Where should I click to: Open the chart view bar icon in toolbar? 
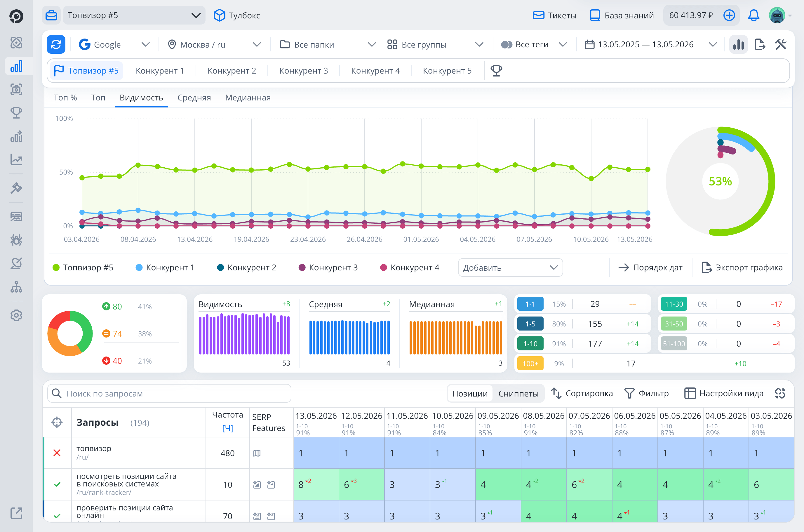pos(739,44)
